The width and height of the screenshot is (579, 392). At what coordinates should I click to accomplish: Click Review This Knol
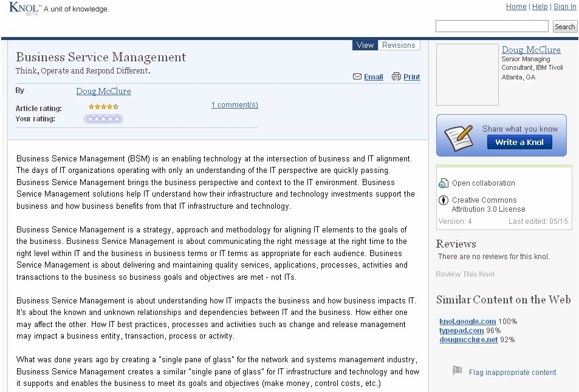coord(465,274)
